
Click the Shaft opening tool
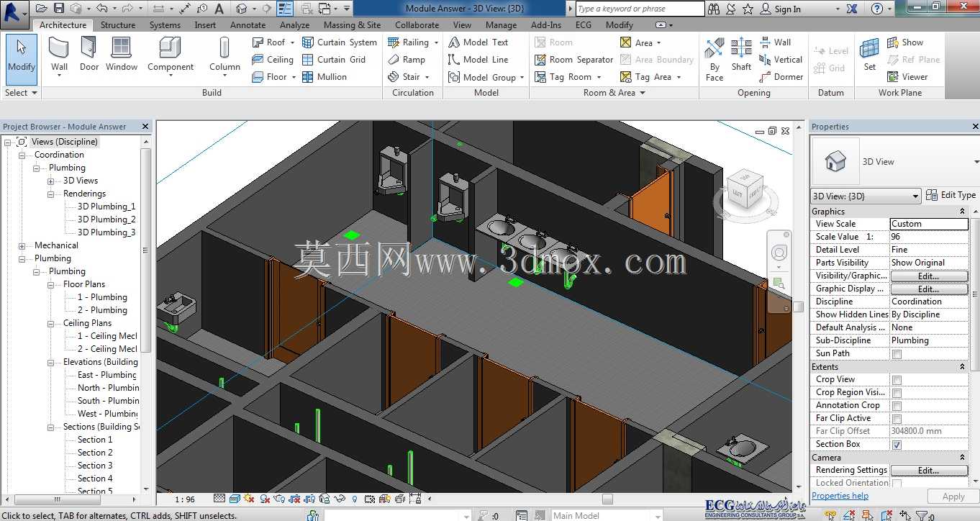coord(741,55)
